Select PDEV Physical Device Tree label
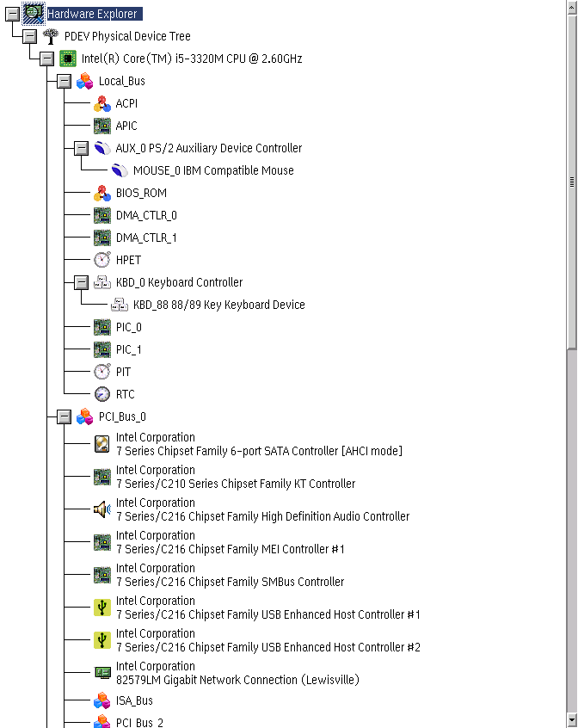Viewport: 578px width, 728px height. tap(127, 36)
